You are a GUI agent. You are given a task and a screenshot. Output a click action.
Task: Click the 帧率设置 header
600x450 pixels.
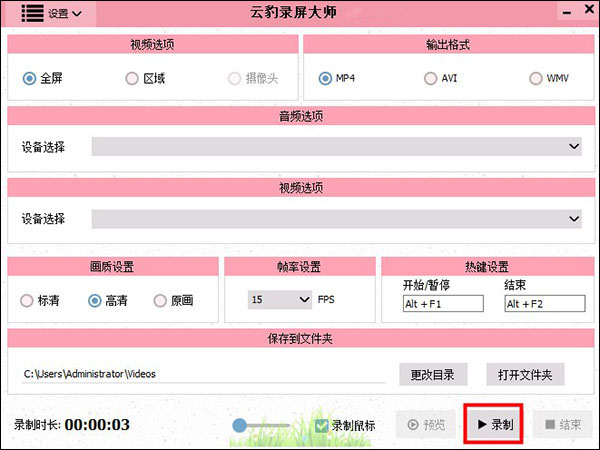pyautogui.click(x=300, y=267)
